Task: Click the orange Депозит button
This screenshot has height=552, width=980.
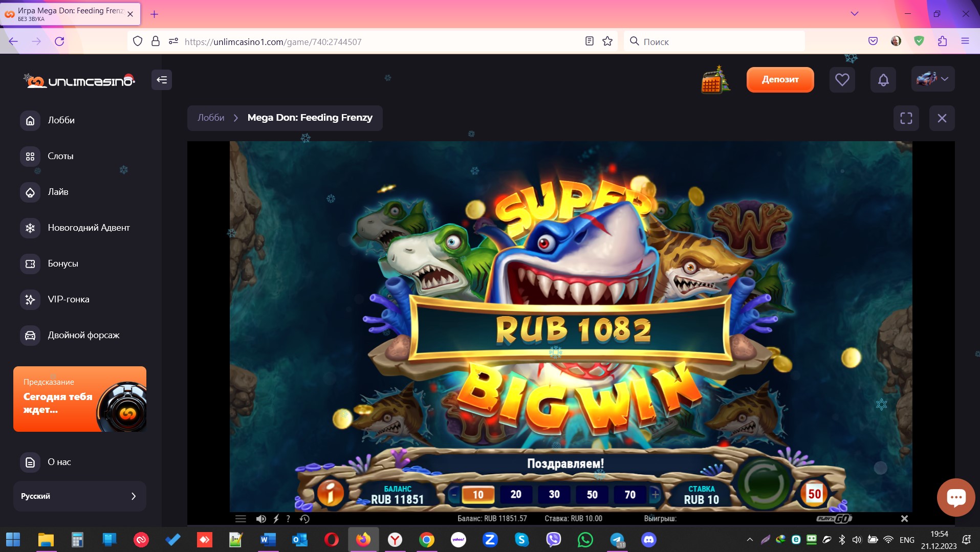Action: click(x=780, y=79)
